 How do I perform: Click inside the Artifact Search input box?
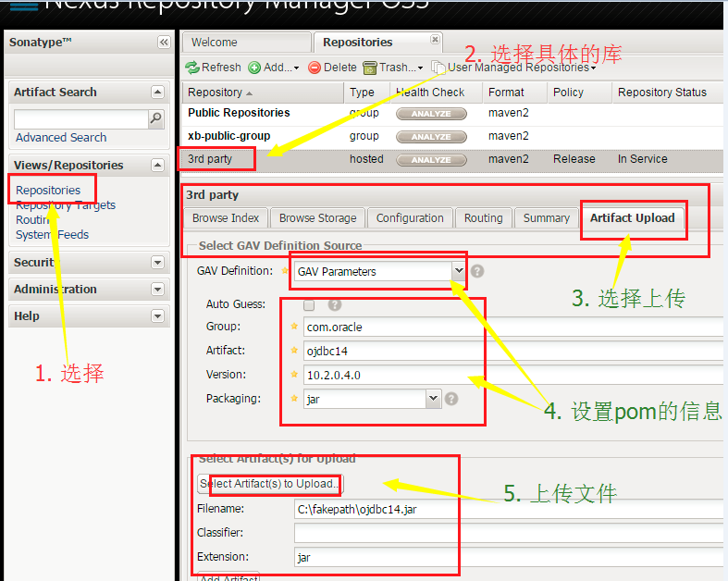pyautogui.click(x=81, y=119)
